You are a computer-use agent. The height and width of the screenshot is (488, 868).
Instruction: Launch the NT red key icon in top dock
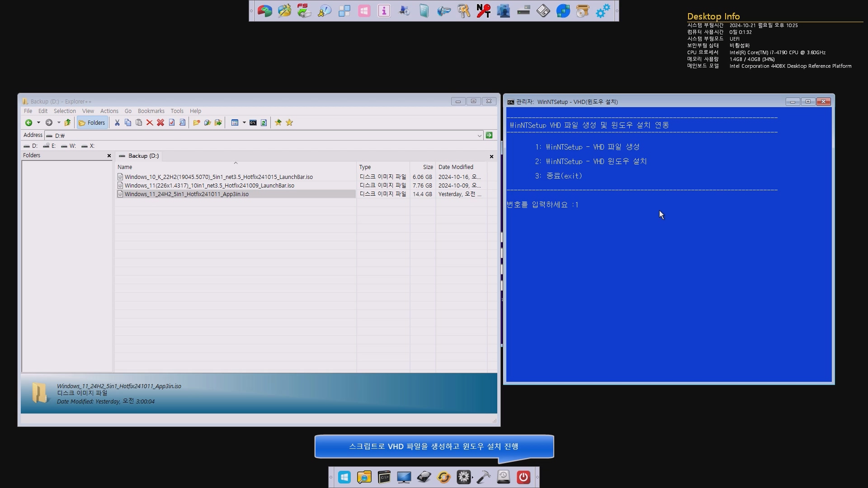click(484, 11)
